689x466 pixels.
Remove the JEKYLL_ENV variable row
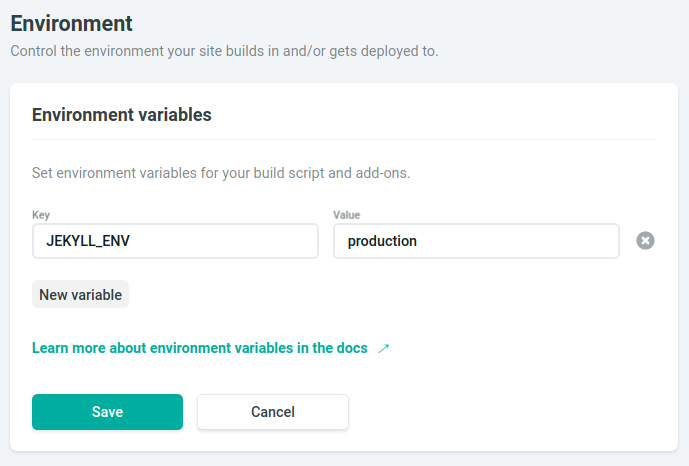point(646,241)
